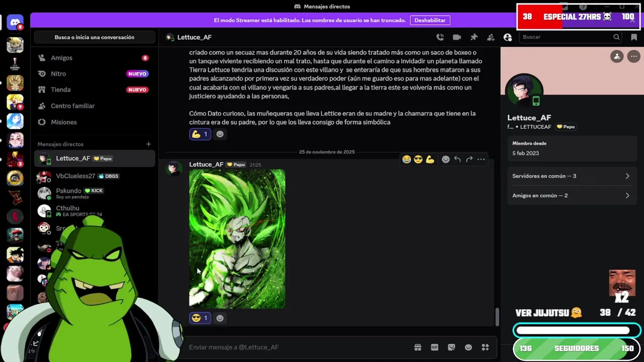Forward the message arrow icon
The height and width of the screenshot is (362, 644).
(x=469, y=159)
